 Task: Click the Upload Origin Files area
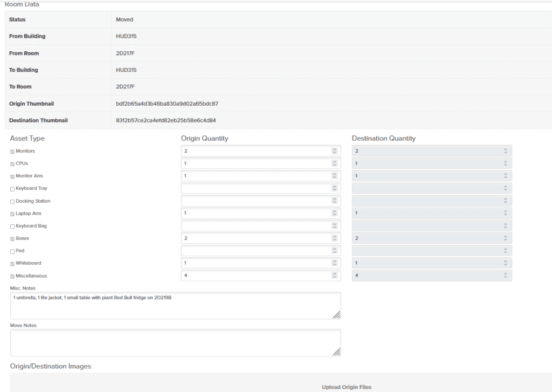tap(346, 387)
